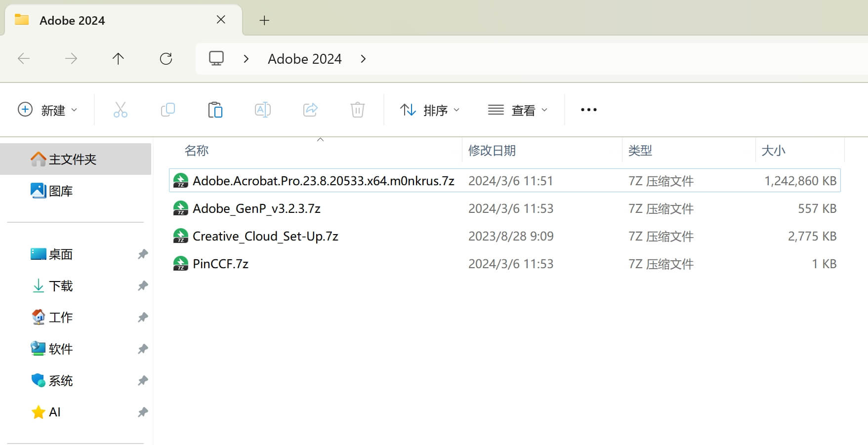Click the pin icon next to 软件

143,349
